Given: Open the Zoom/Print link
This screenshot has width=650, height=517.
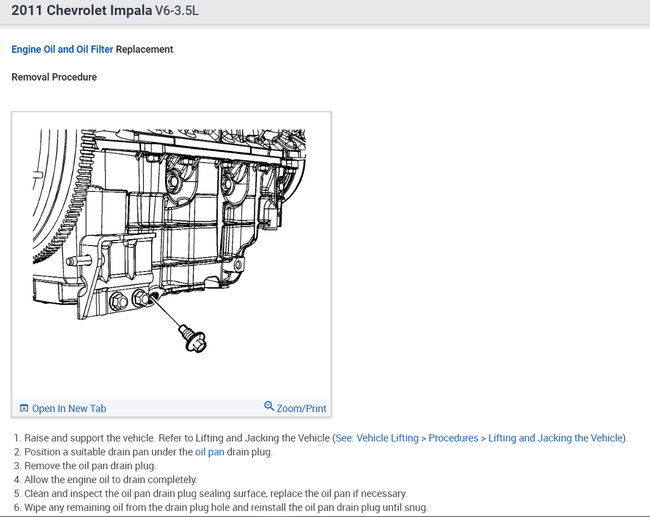Looking at the screenshot, I should pos(301,408).
